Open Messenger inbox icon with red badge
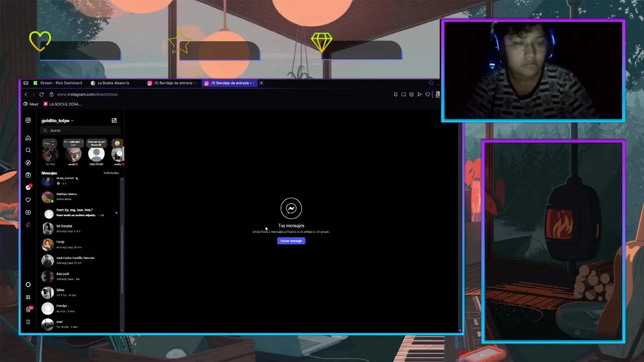The width and height of the screenshot is (644, 362). [x=29, y=187]
